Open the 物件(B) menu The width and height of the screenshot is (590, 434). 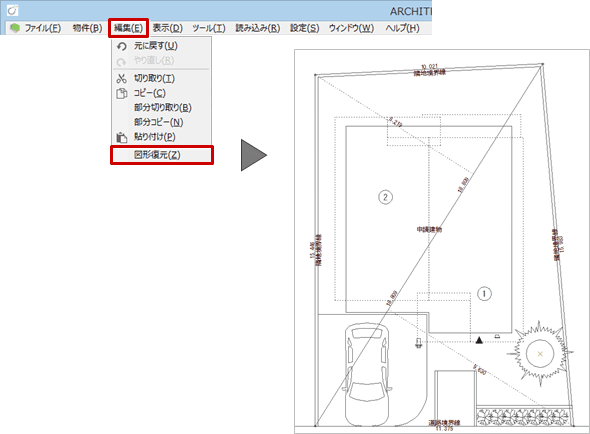pyautogui.click(x=87, y=28)
